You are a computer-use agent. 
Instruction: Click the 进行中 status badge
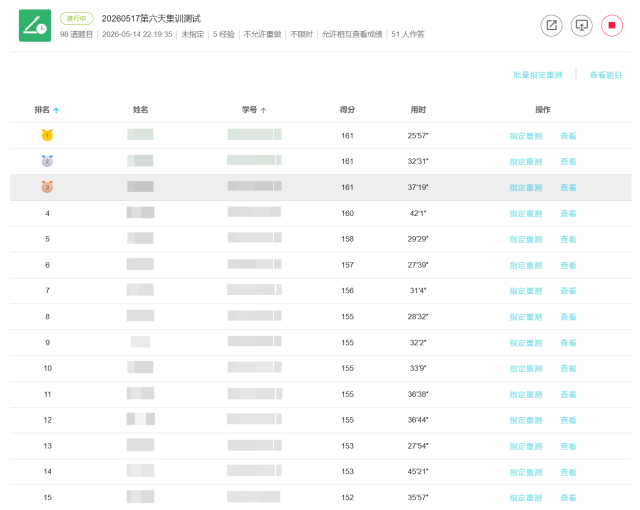tap(77, 18)
